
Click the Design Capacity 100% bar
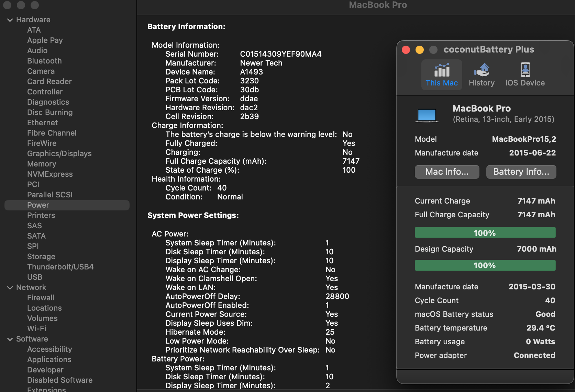pos(485,265)
